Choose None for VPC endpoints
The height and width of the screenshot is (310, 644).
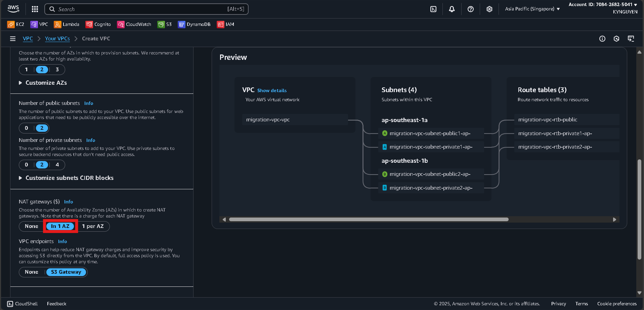tap(31, 272)
